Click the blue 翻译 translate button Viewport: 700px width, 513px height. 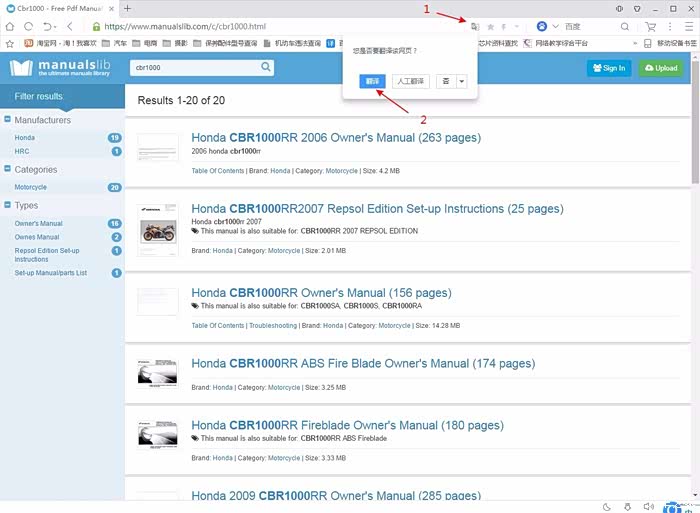point(370,81)
